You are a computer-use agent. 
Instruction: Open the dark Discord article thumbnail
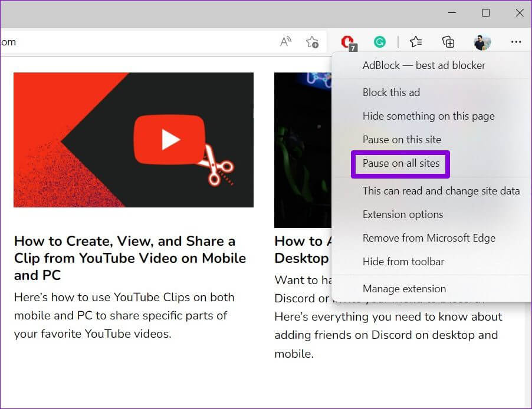(303, 150)
